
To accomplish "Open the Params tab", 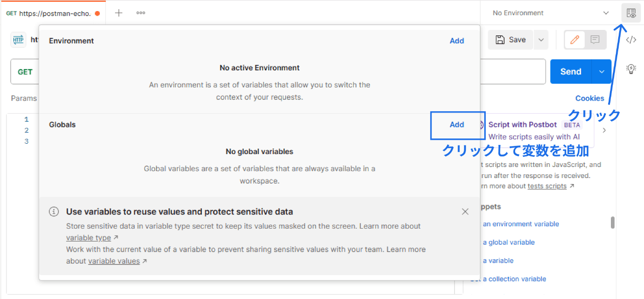I will tap(24, 98).
